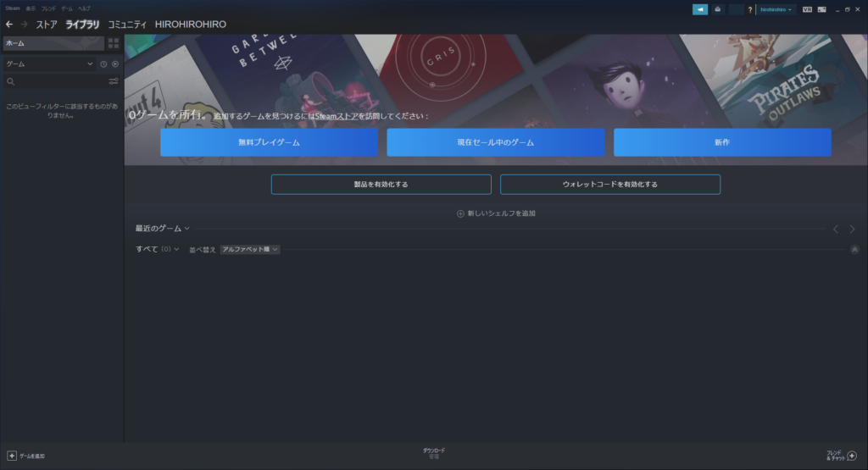Viewport: 868px width, 470px height.
Task: Enter SteamVR mode with VR icon
Action: click(x=807, y=9)
